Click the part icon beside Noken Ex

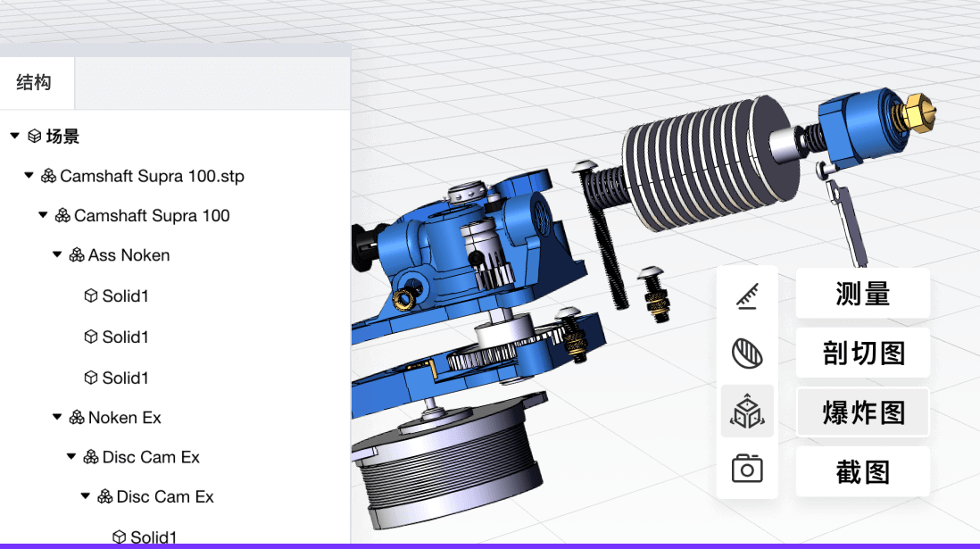tap(77, 417)
